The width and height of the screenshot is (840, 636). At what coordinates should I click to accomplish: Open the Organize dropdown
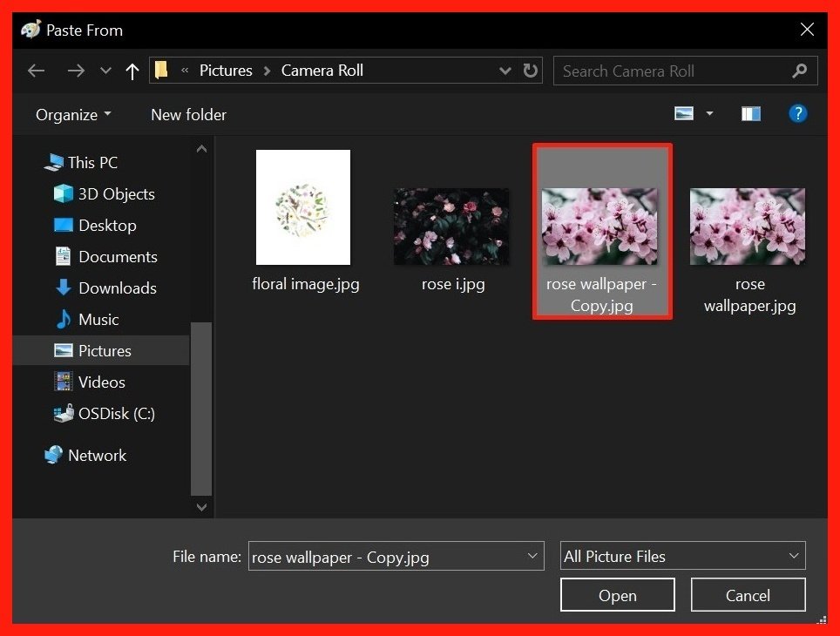tap(72, 114)
